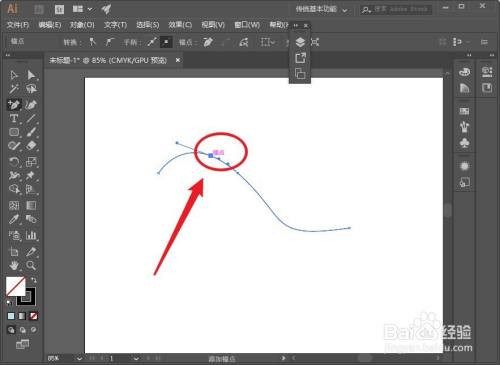
Task: Choose the Column Graph tool
Action: click(31, 235)
